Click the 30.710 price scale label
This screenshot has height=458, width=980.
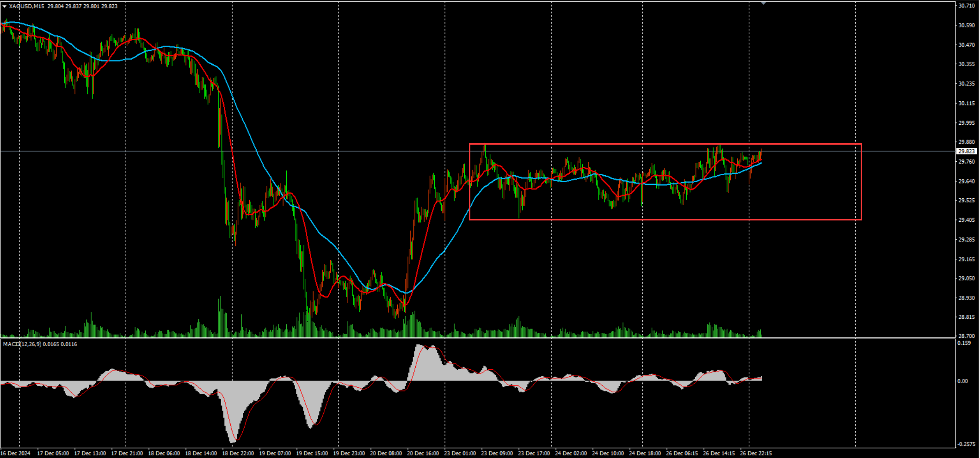966,6
